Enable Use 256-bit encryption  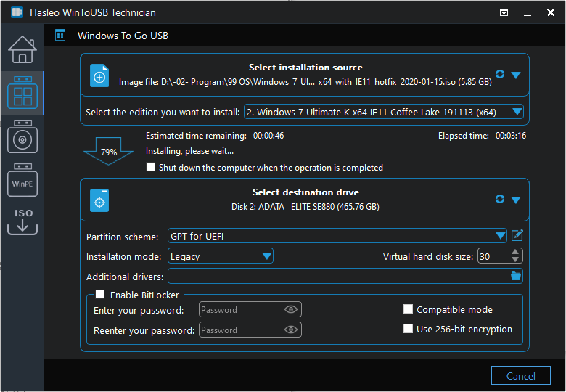409,329
